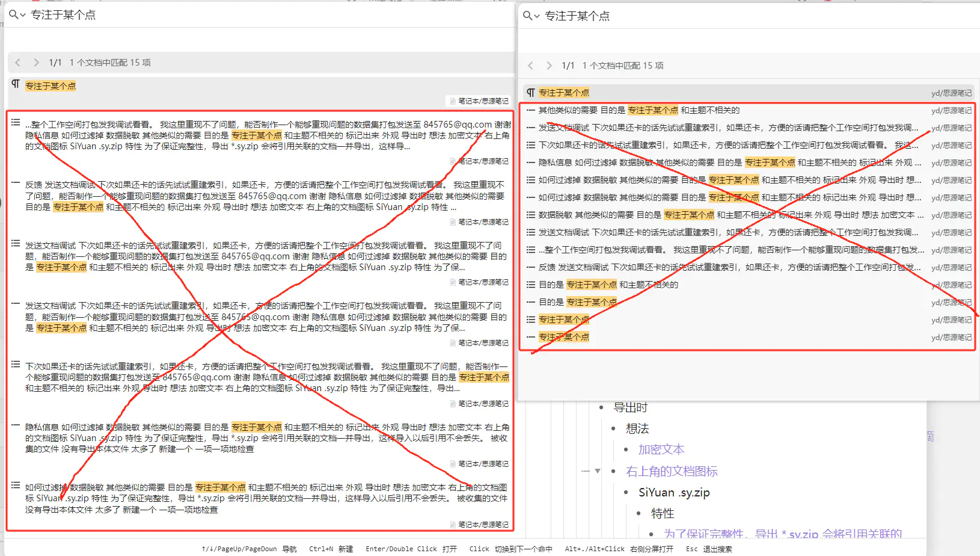Click previous page arrow in left search dialog
Viewport: 980px width, 556px height.
coord(18,63)
